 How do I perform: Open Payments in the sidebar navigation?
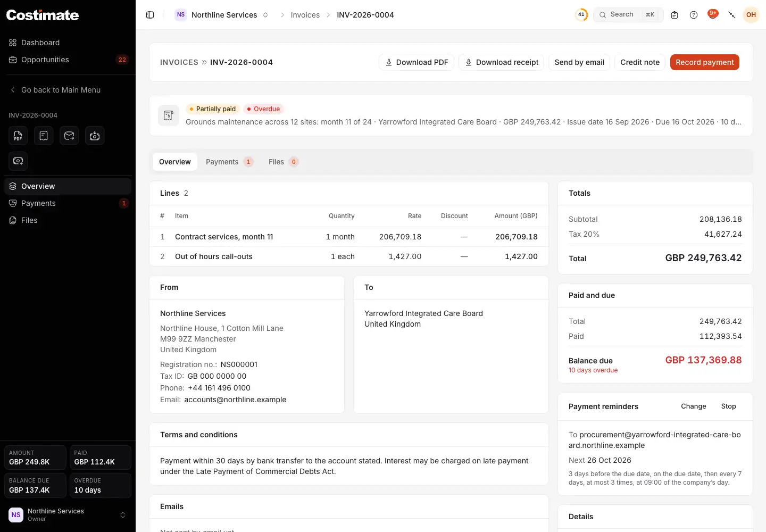coord(68,203)
